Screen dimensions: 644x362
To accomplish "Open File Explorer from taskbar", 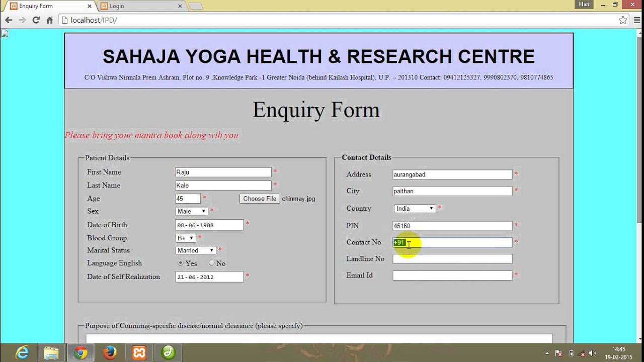I will click(51, 352).
